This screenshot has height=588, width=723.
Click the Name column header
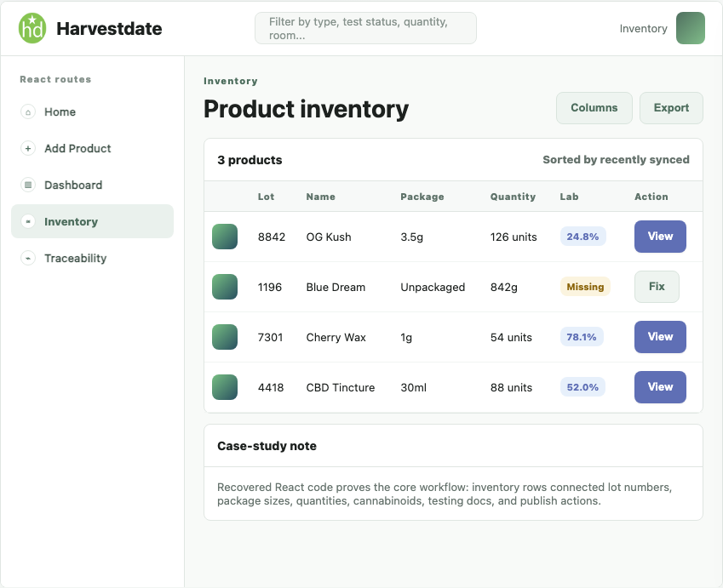point(320,197)
